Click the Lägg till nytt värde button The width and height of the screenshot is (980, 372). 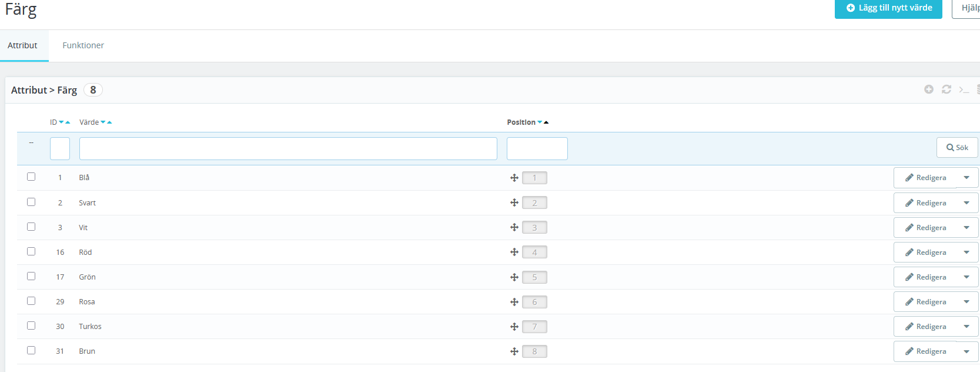click(x=888, y=8)
